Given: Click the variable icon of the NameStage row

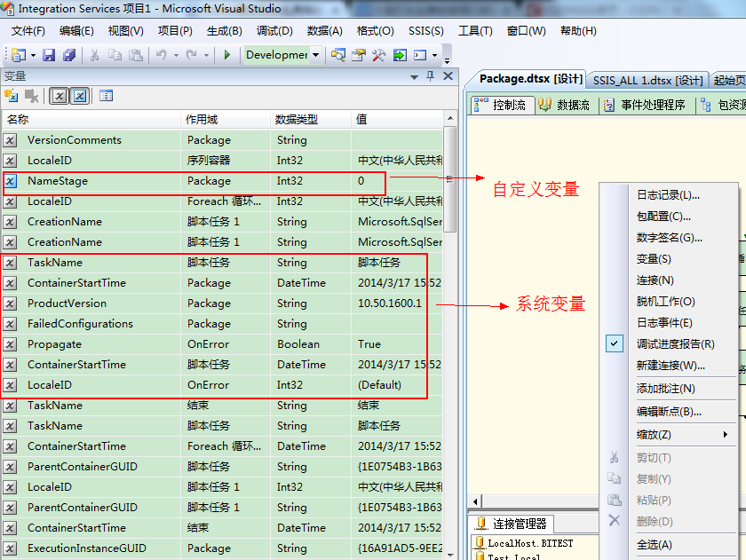Looking at the screenshot, I should [x=11, y=181].
